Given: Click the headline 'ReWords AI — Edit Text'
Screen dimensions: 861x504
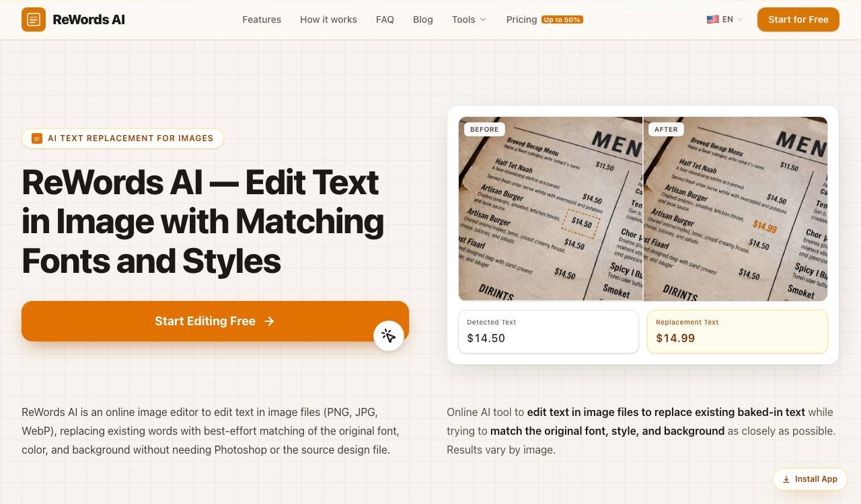Looking at the screenshot, I should tap(200, 182).
